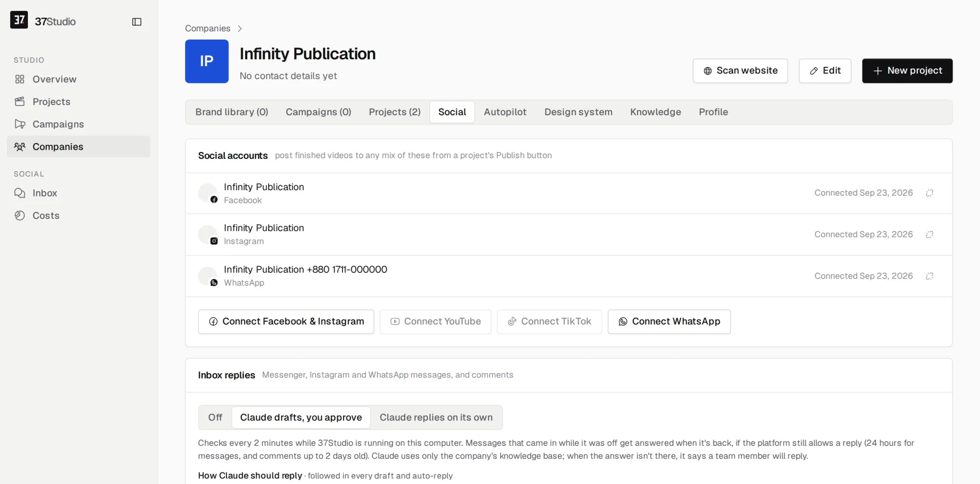
Task: Click the 'Inbox replies' section heading
Action: coord(226,375)
